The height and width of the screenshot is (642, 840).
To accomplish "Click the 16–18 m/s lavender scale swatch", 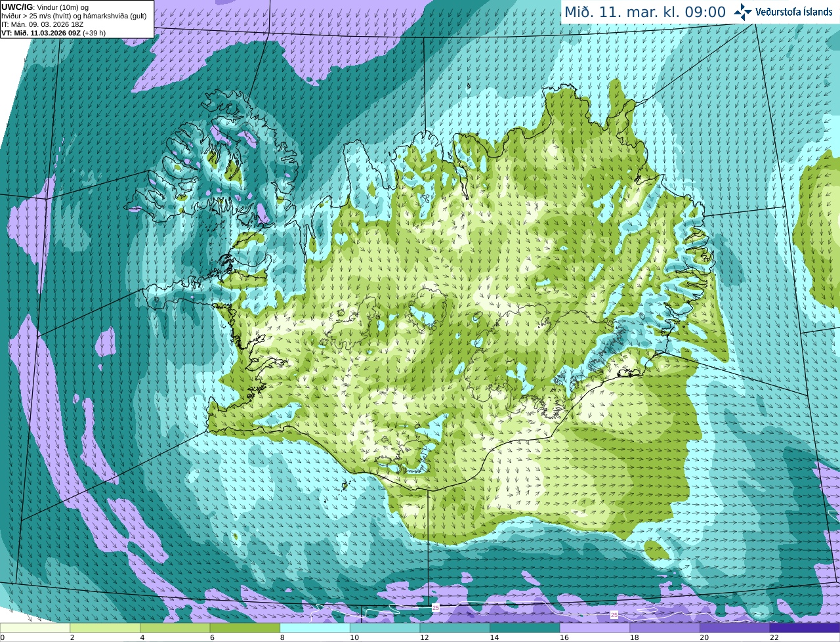I will (595, 628).
